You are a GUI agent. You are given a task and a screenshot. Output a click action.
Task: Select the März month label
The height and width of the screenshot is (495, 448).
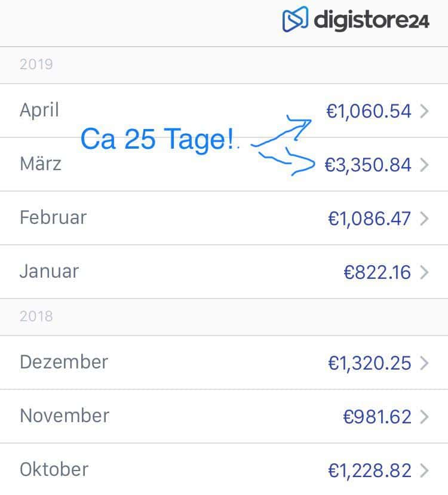tap(41, 164)
